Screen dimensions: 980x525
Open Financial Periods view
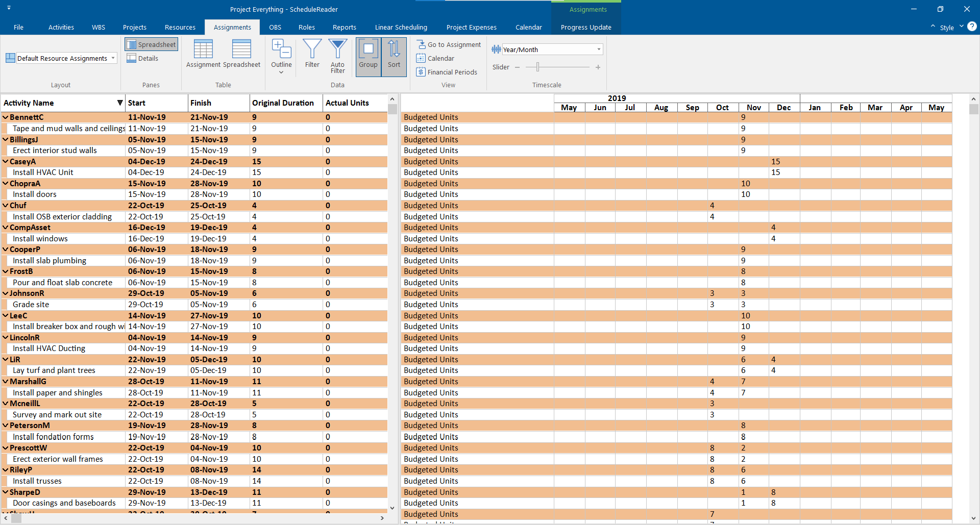pos(447,72)
